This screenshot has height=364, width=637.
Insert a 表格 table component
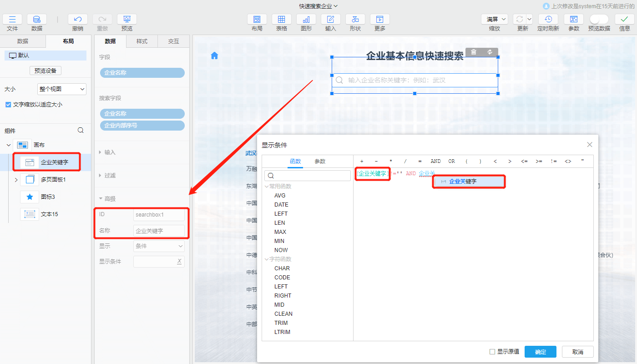pyautogui.click(x=282, y=19)
